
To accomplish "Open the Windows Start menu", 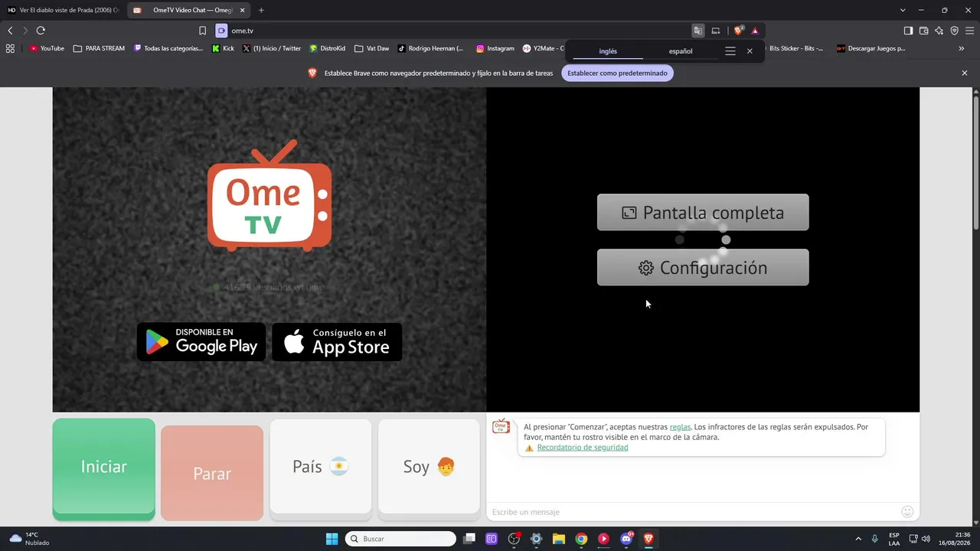I will (332, 539).
